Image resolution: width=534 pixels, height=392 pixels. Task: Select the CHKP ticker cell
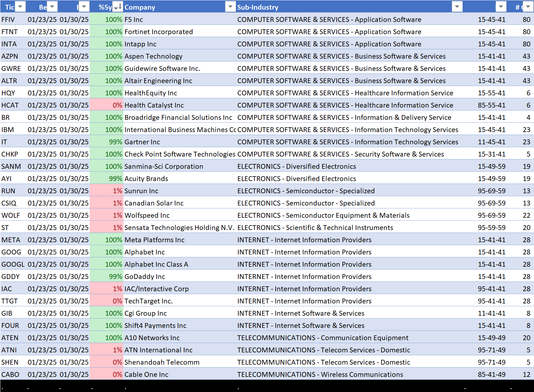(x=13, y=154)
